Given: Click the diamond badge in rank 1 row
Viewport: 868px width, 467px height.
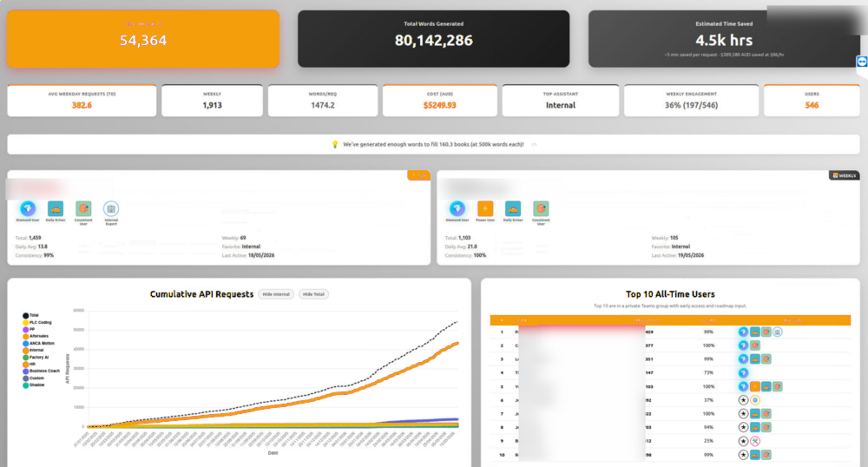Looking at the screenshot, I should 744,332.
